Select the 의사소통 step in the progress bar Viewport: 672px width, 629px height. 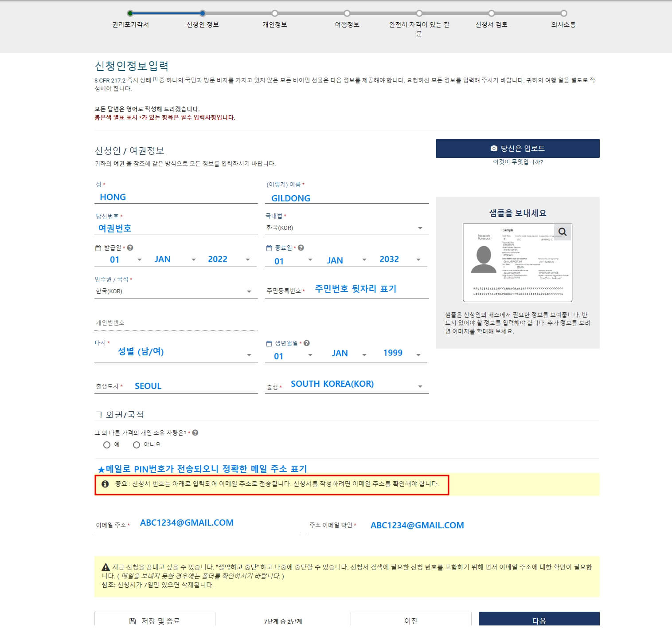click(563, 13)
